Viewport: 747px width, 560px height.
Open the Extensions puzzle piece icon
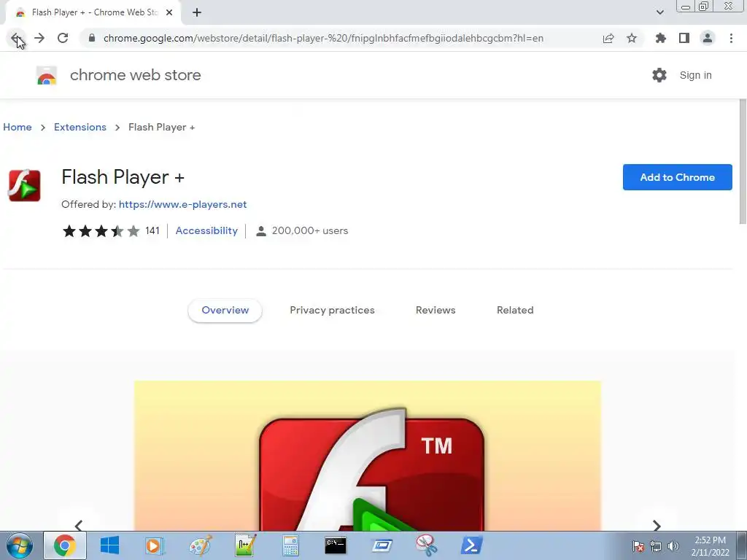[x=661, y=38]
